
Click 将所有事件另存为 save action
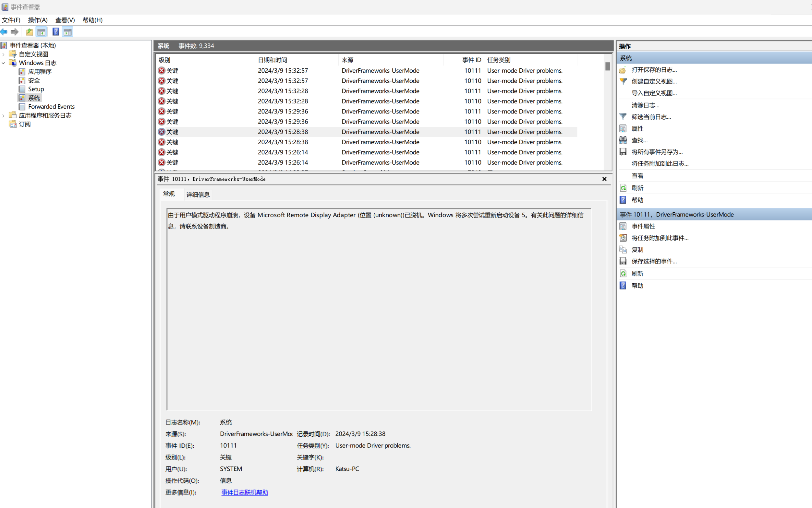[x=657, y=152]
